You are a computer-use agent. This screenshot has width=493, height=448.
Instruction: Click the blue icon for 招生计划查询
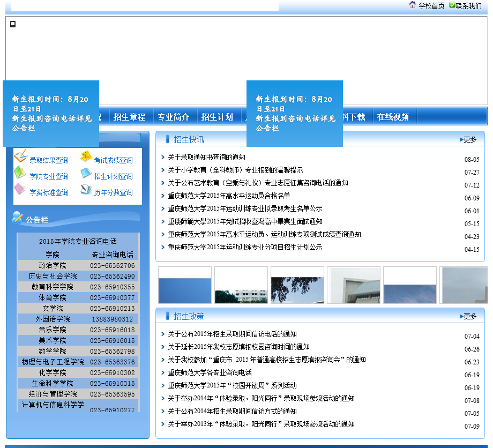click(86, 173)
